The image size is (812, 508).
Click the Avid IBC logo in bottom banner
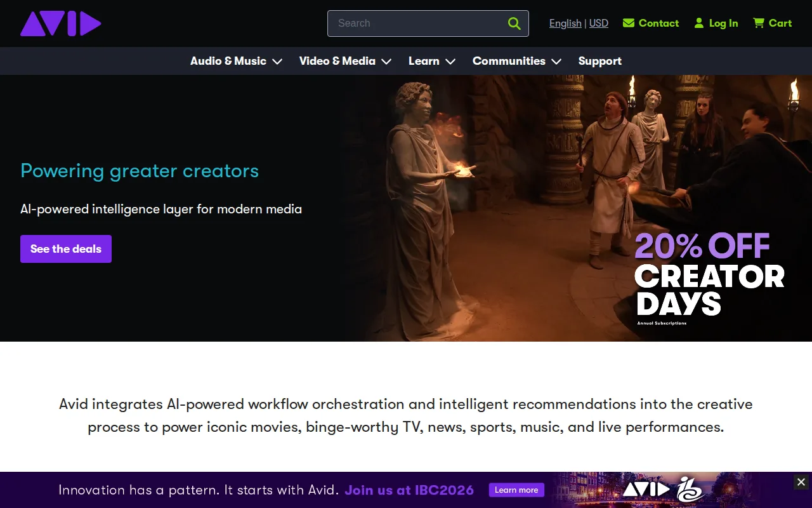(x=664, y=490)
